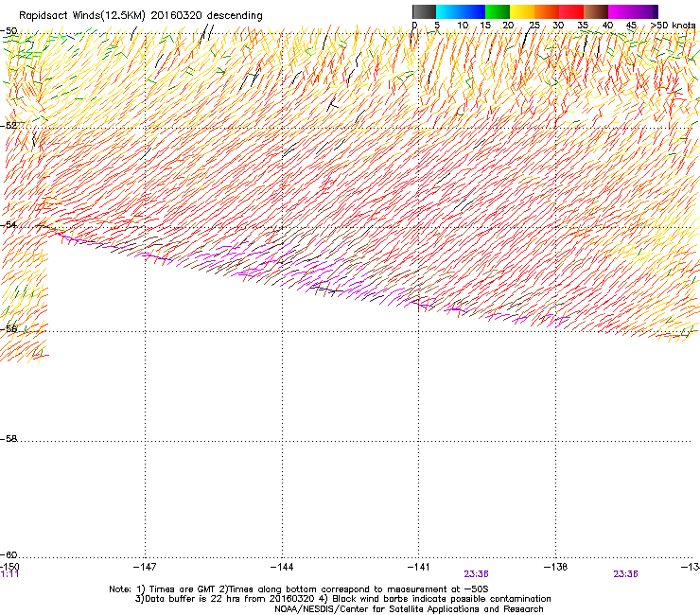Click the -138 longitude axis label
700x615 pixels.
tap(556, 567)
